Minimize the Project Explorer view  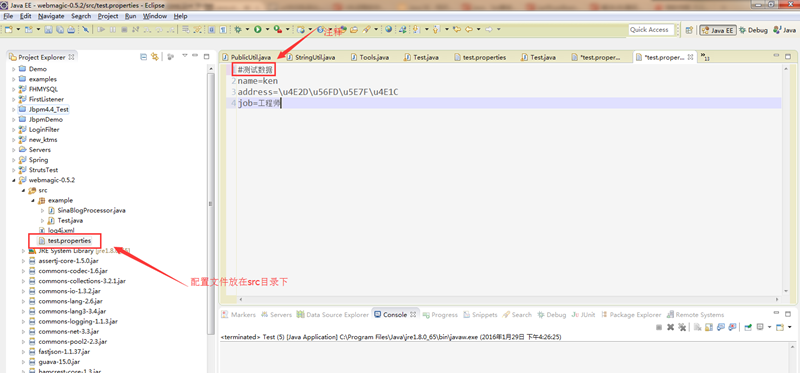pos(196,56)
